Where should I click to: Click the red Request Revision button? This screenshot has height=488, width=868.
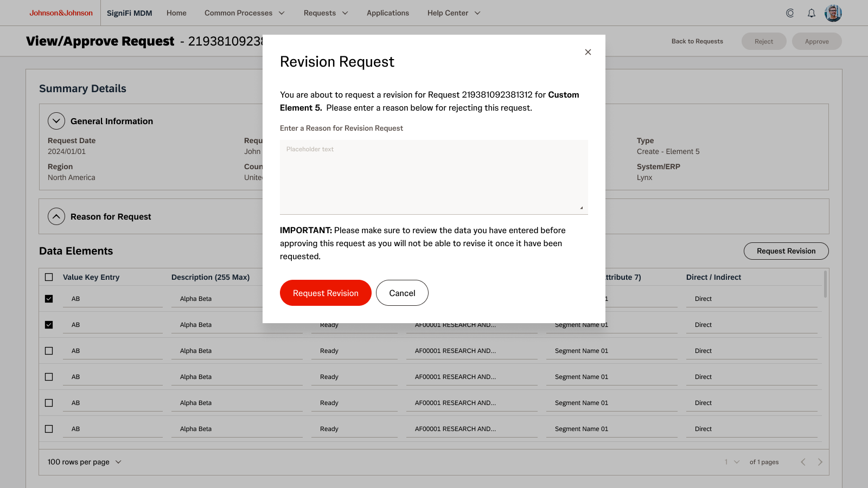[325, 293]
